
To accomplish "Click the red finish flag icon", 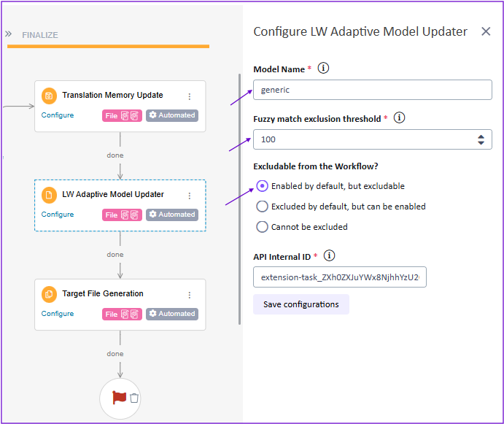I will click(x=119, y=398).
